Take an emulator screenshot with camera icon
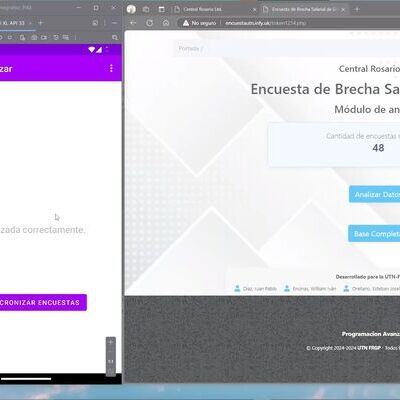 point(34,37)
